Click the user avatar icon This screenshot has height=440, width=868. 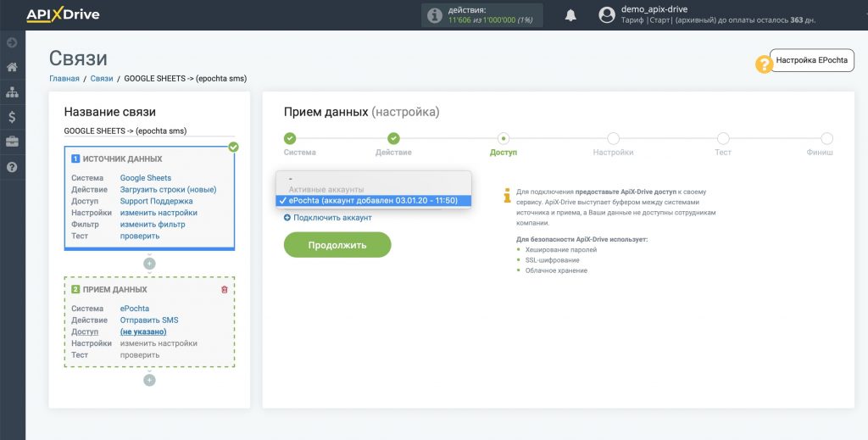607,15
